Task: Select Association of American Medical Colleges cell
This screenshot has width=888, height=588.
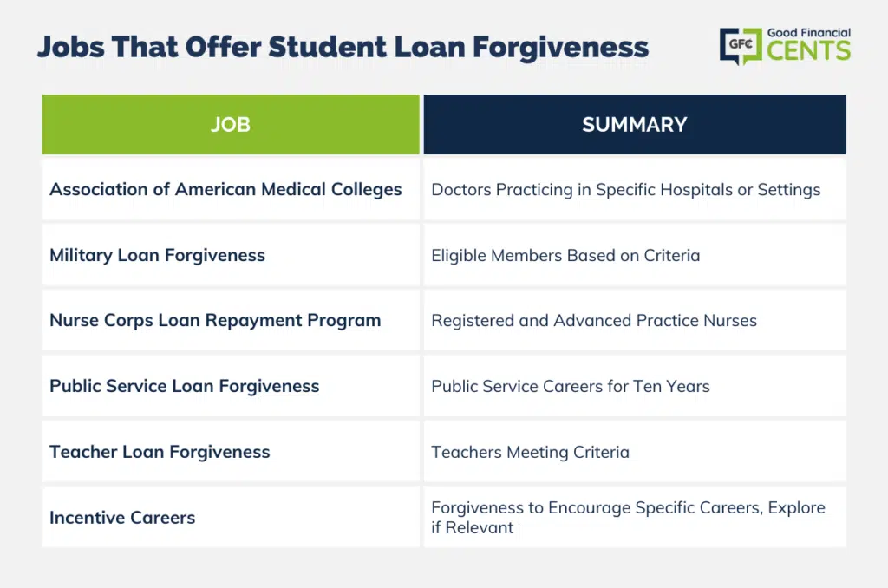Action: [231, 189]
